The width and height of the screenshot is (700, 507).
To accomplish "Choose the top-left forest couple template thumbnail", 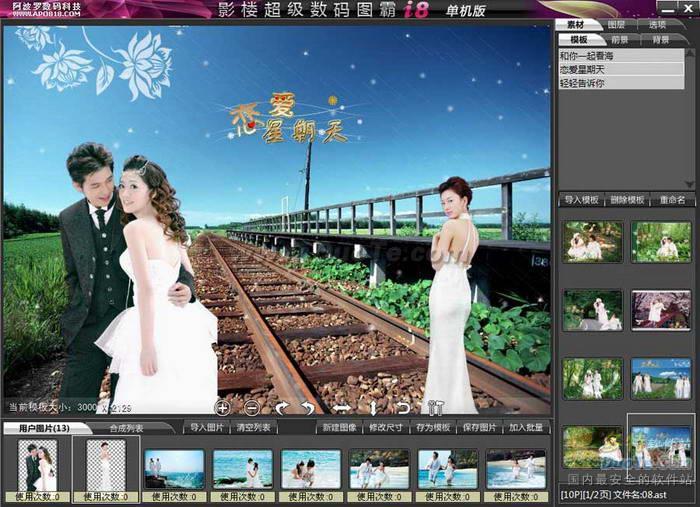I will (x=592, y=242).
